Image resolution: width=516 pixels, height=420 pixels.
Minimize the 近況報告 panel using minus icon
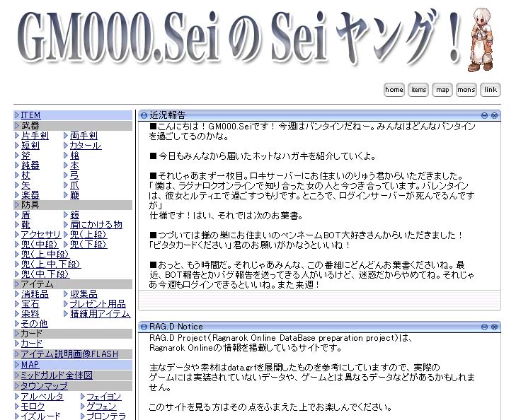484,115
